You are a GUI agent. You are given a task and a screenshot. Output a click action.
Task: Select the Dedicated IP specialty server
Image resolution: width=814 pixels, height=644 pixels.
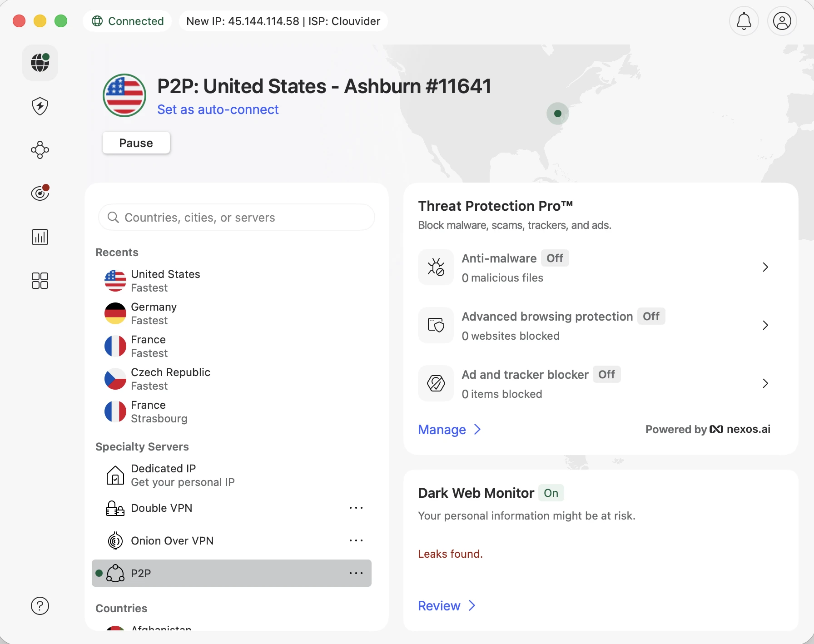coord(183,475)
